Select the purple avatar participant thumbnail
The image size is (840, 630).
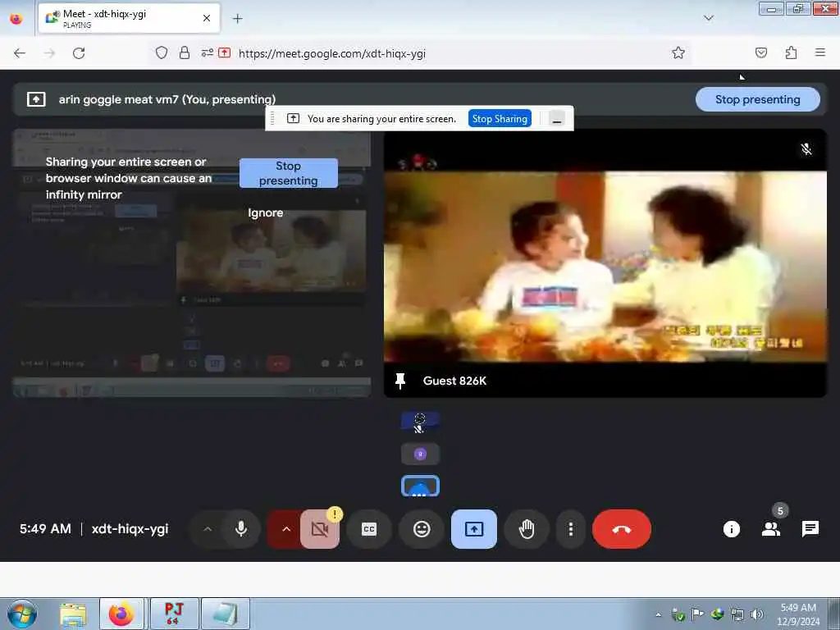click(420, 454)
